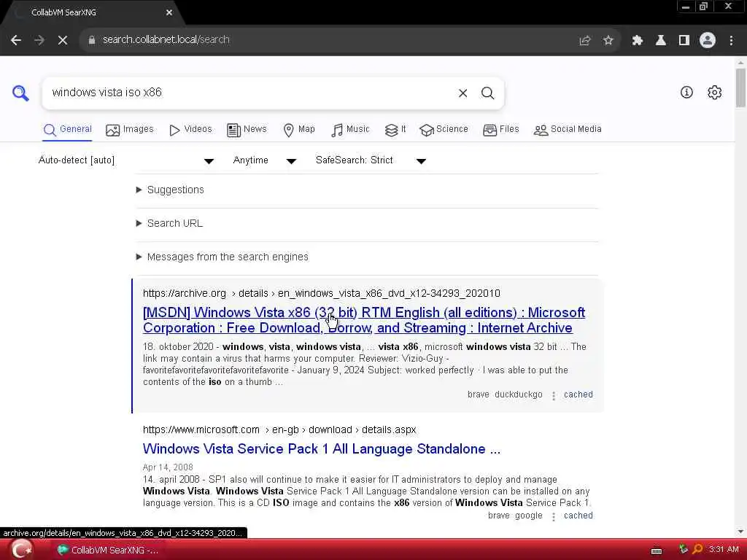Click the lock icon in address bar
The width and height of the screenshot is (747, 560).
[x=92, y=40]
